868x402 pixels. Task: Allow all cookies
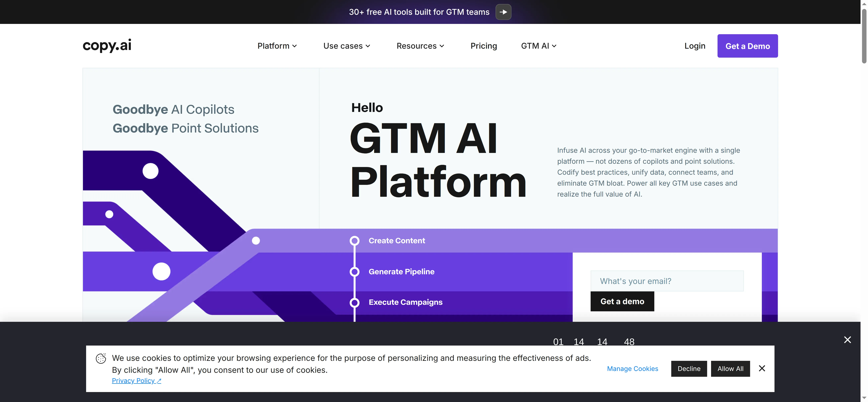click(730, 369)
